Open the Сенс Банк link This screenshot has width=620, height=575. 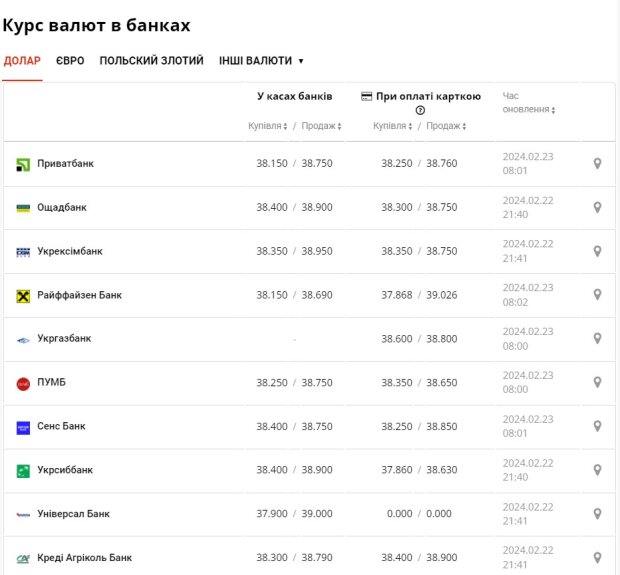point(61,427)
